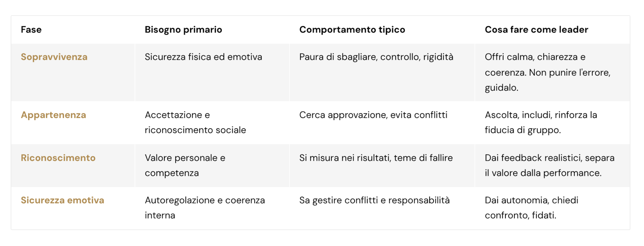Click "Accettazione e riconoscimento sociale" cell

(195, 122)
